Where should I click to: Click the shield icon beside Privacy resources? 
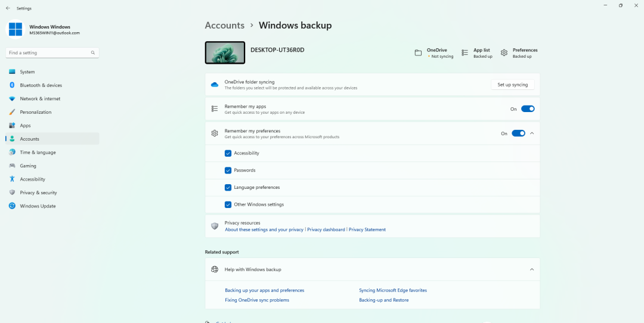[215, 226]
